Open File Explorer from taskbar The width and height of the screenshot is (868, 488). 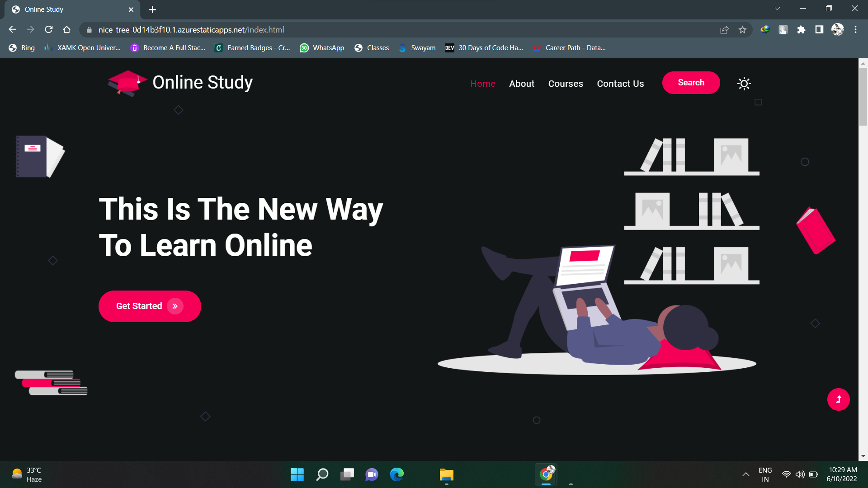446,474
